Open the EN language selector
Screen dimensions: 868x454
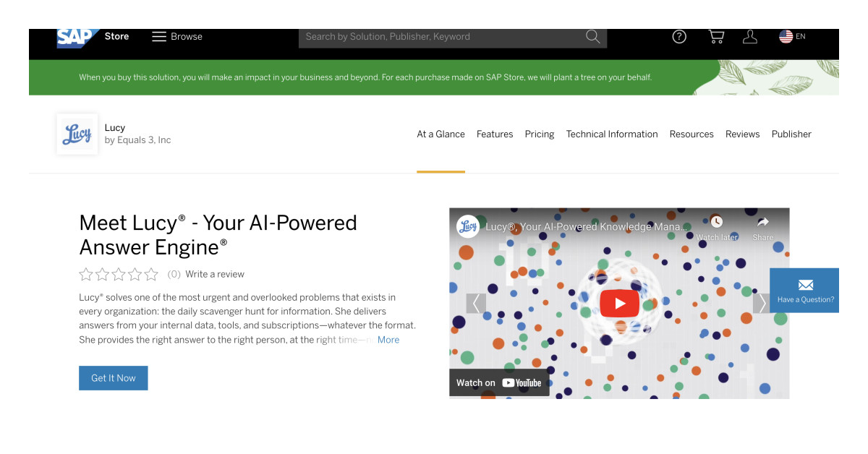[x=792, y=36]
